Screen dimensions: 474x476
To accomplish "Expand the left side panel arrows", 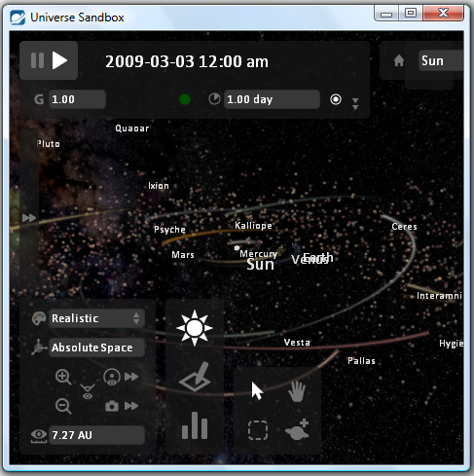I will tap(29, 218).
